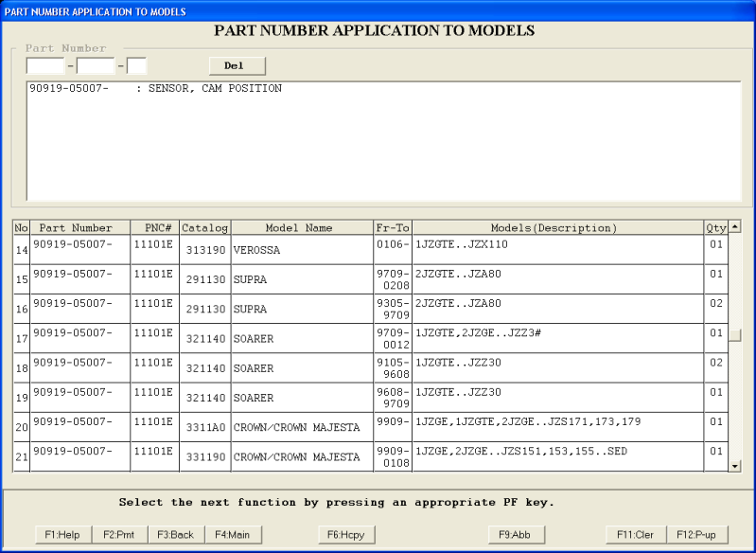Click the F6:Hcpy hardcopy button
This screenshot has width=756, height=553.
click(x=346, y=535)
